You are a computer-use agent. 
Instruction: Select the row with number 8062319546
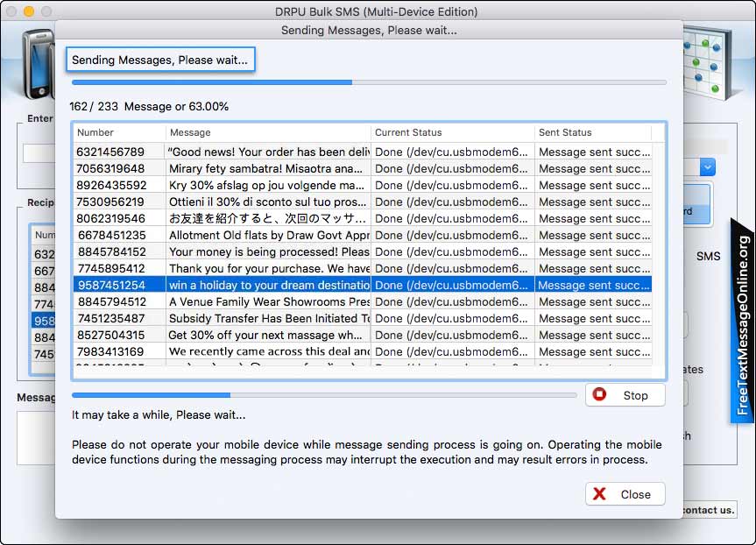pos(363,218)
